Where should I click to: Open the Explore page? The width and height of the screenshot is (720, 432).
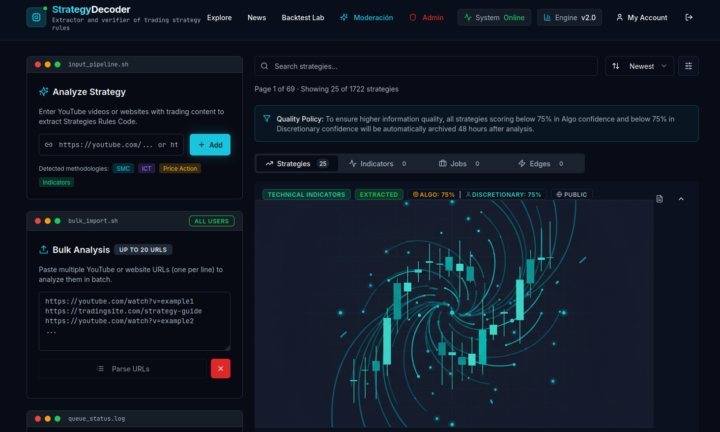pyautogui.click(x=219, y=17)
